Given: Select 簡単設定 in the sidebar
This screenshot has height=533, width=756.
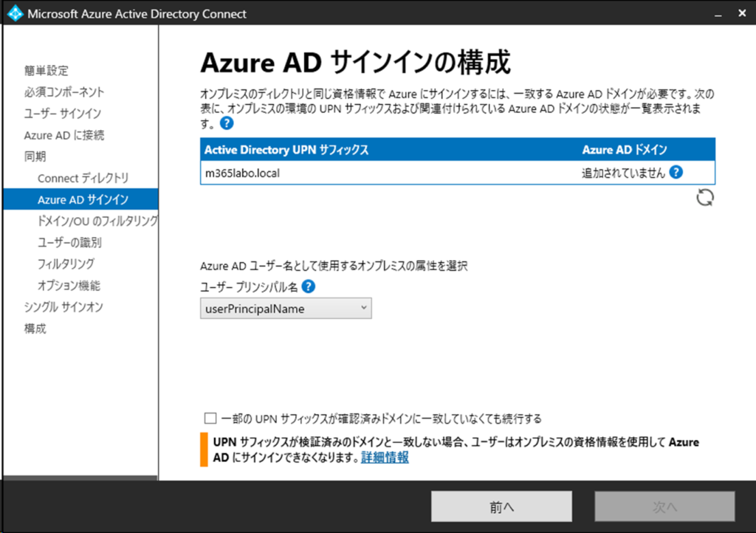Looking at the screenshot, I should point(47,70).
